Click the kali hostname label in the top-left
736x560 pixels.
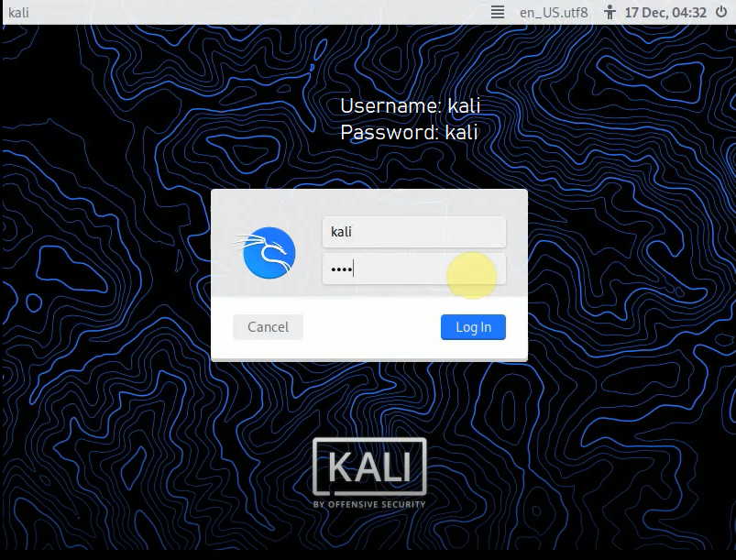19,13
